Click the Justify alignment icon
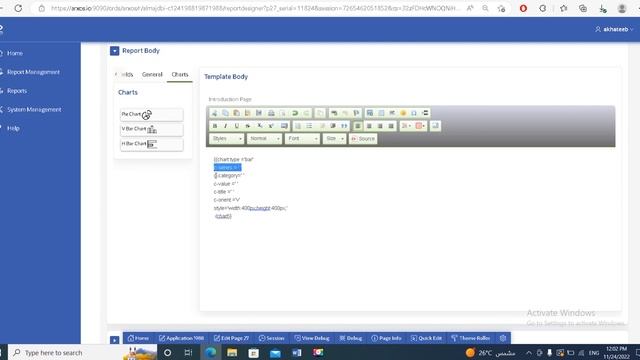The width and height of the screenshot is (640, 360). [391, 126]
